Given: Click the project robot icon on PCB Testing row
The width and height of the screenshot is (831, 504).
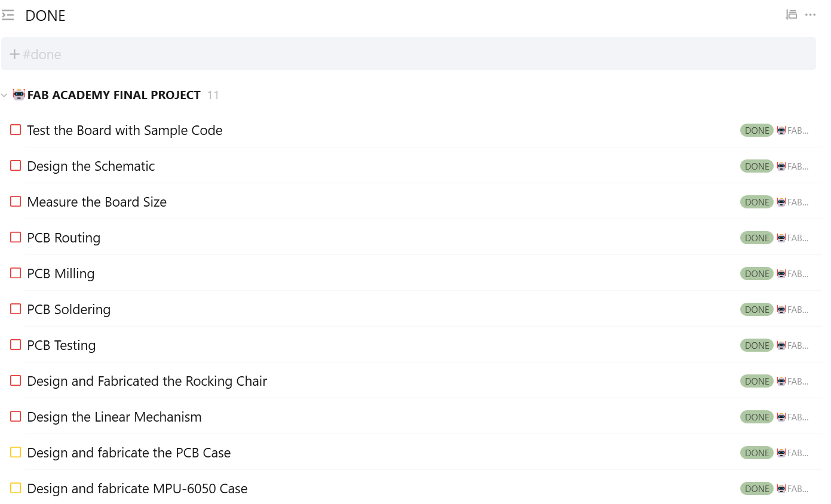Looking at the screenshot, I should point(781,346).
